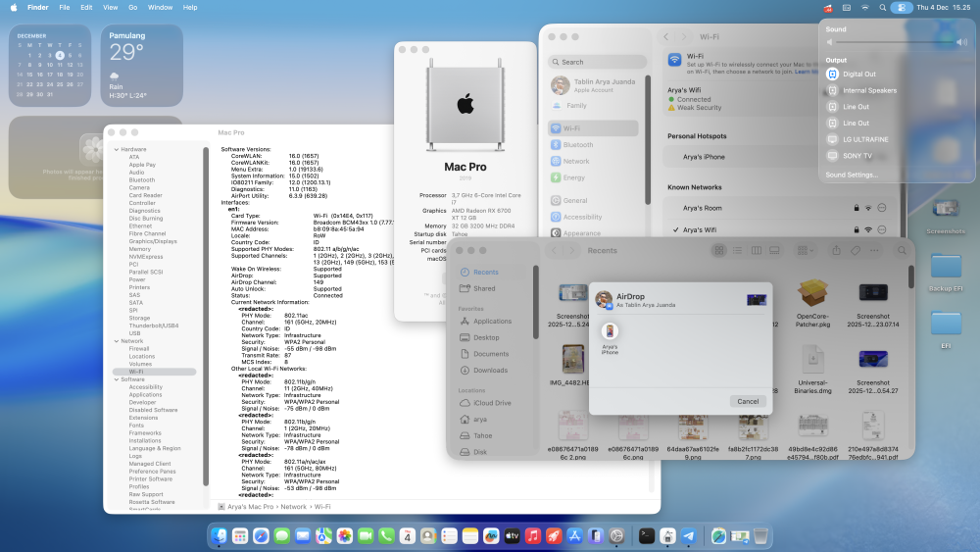The image size is (980, 552).
Task: Open iCloud Drive in Finder sidebar
Action: pyautogui.click(x=492, y=403)
